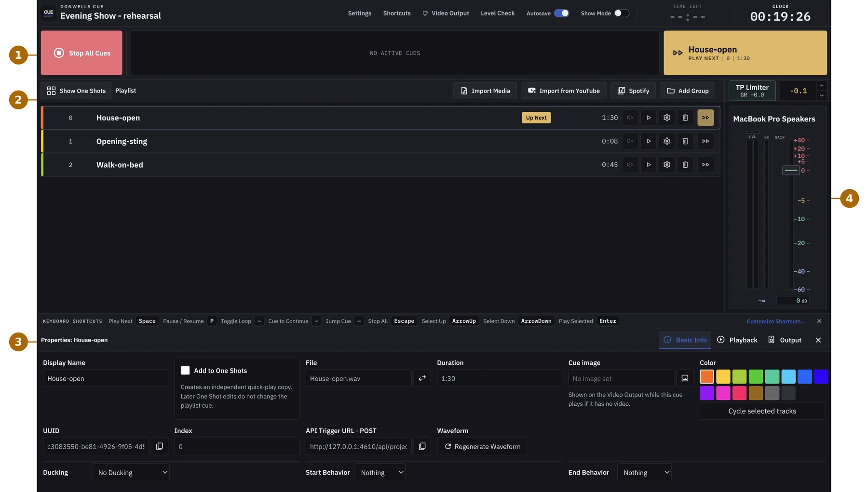Screen dimensions: 868x492
Task: Decrease limiter value with down arrow
Action: pyautogui.click(x=822, y=95)
